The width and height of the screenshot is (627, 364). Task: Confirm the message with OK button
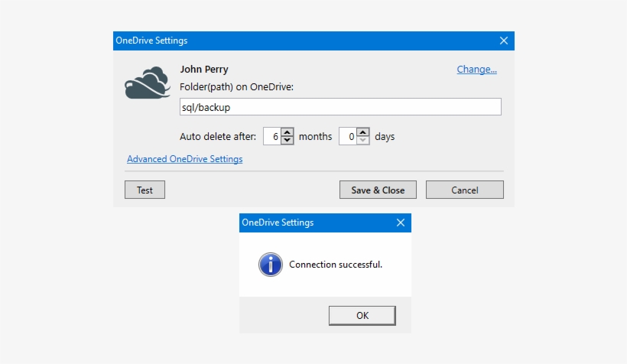click(x=362, y=316)
